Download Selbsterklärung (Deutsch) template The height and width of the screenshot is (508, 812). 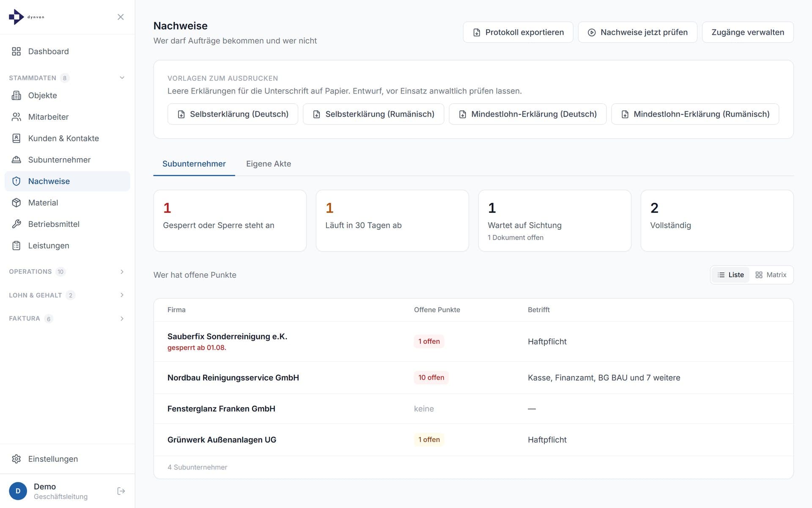[233, 114]
